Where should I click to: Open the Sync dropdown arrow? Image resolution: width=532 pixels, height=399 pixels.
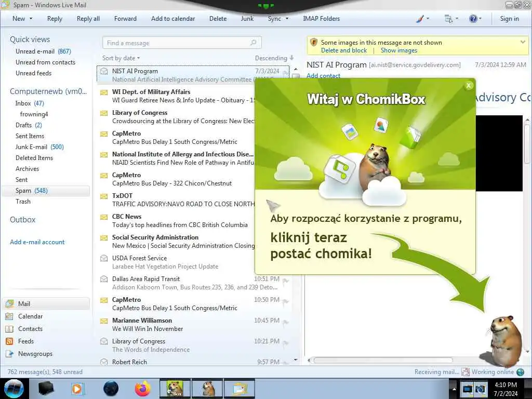287,19
